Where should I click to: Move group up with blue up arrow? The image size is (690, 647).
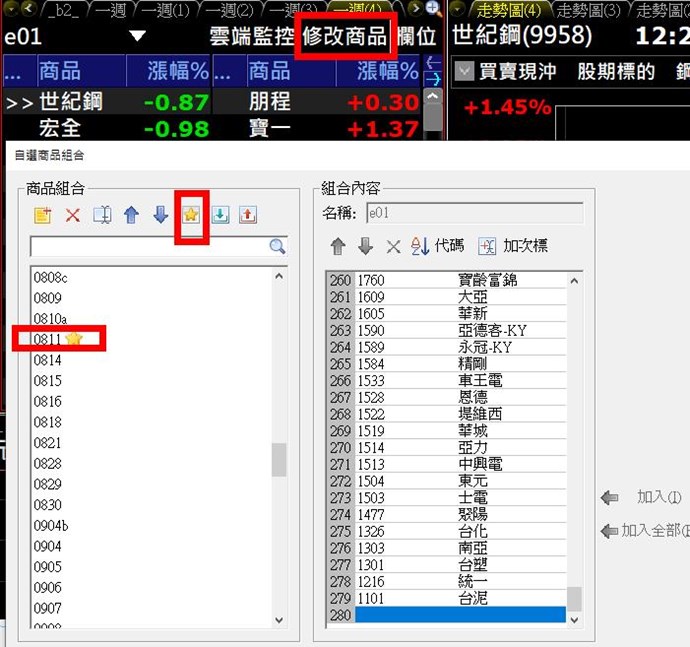(130, 215)
